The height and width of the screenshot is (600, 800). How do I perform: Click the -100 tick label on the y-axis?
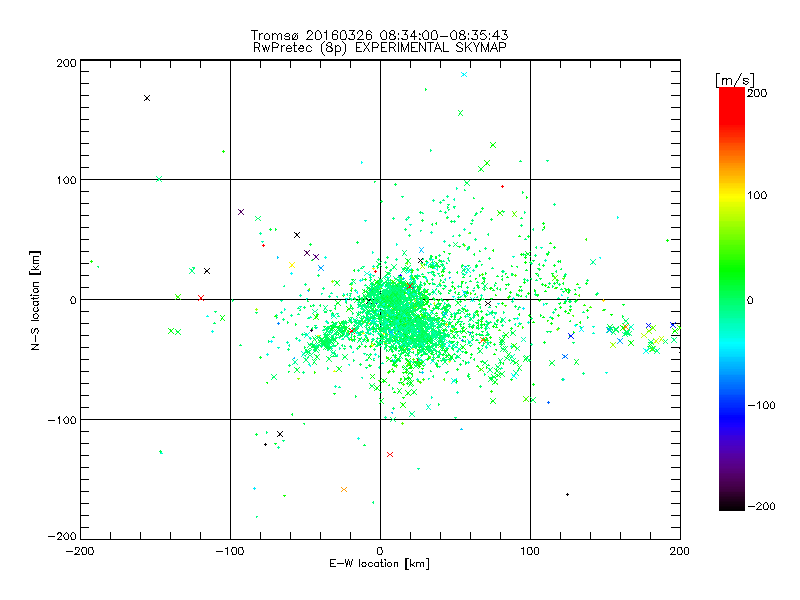pyautogui.click(x=62, y=420)
